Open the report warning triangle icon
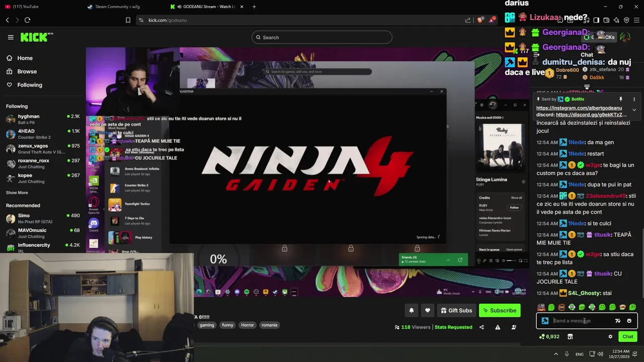This screenshot has height=362, width=644. (x=498, y=327)
